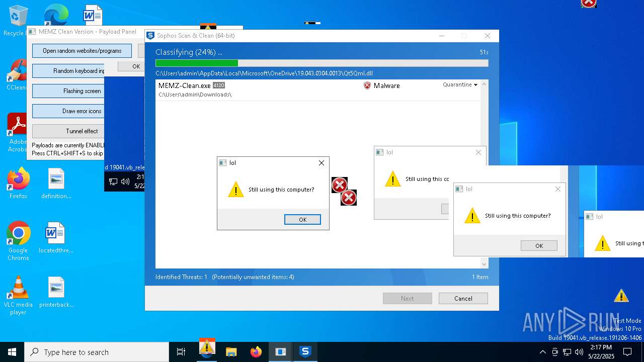644x362 pixels.
Task: Open the Quarantine action dropdown
Action: [x=460, y=84]
